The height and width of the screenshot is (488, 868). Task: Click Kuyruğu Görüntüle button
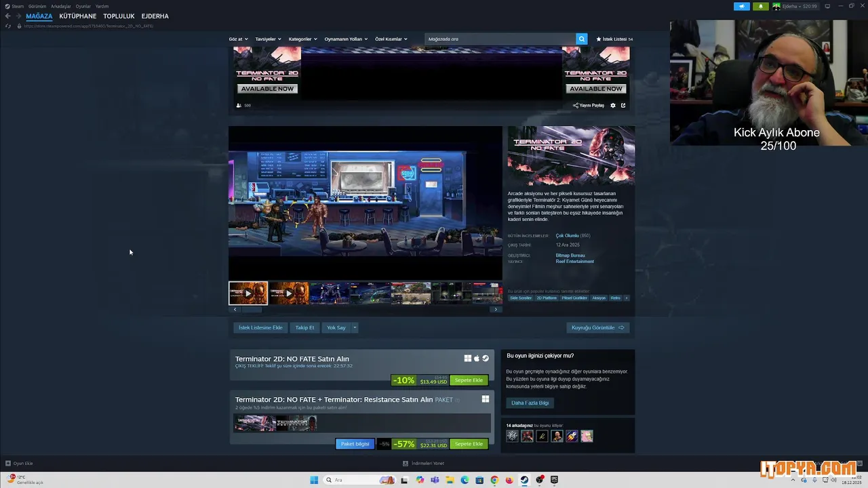(x=598, y=327)
